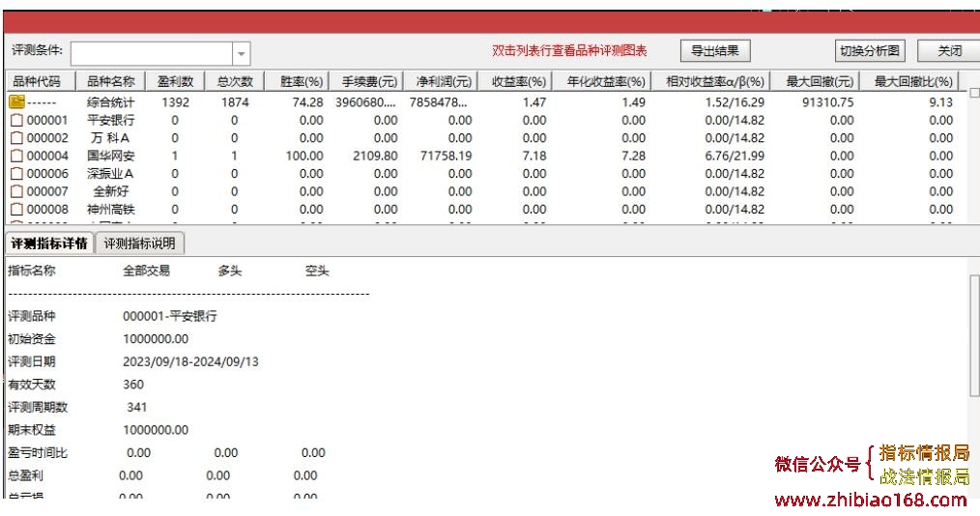Click the 6.76/21.99 relative return cell

(x=735, y=156)
